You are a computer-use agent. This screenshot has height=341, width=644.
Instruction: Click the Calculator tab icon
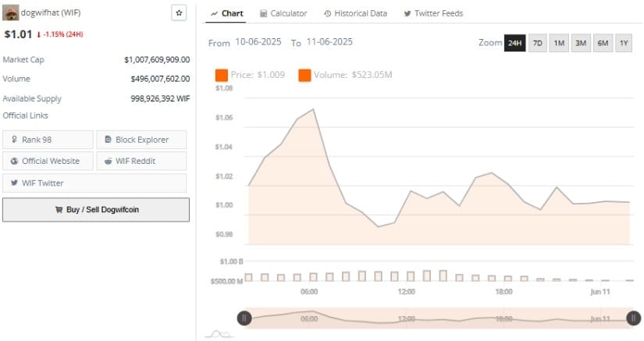(x=263, y=14)
